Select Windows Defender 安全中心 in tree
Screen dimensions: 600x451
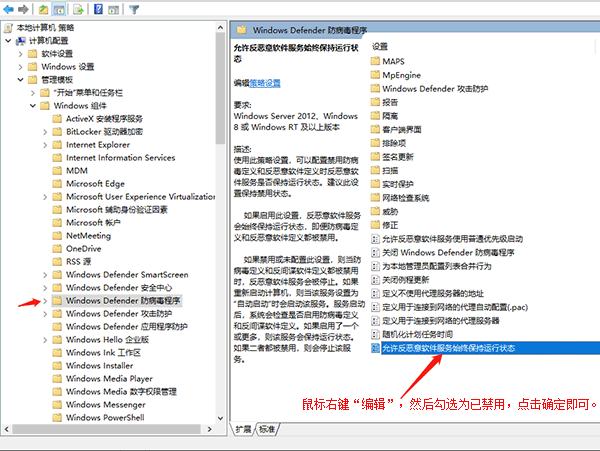coord(119,288)
